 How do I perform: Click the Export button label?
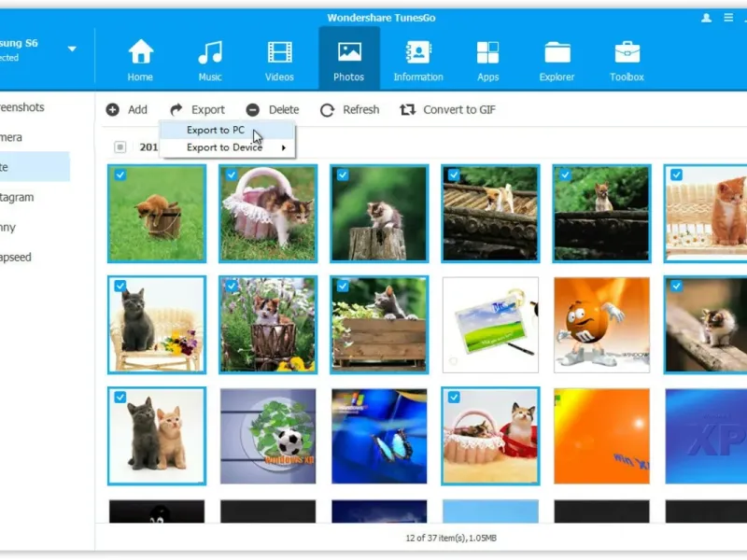(x=208, y=110)
